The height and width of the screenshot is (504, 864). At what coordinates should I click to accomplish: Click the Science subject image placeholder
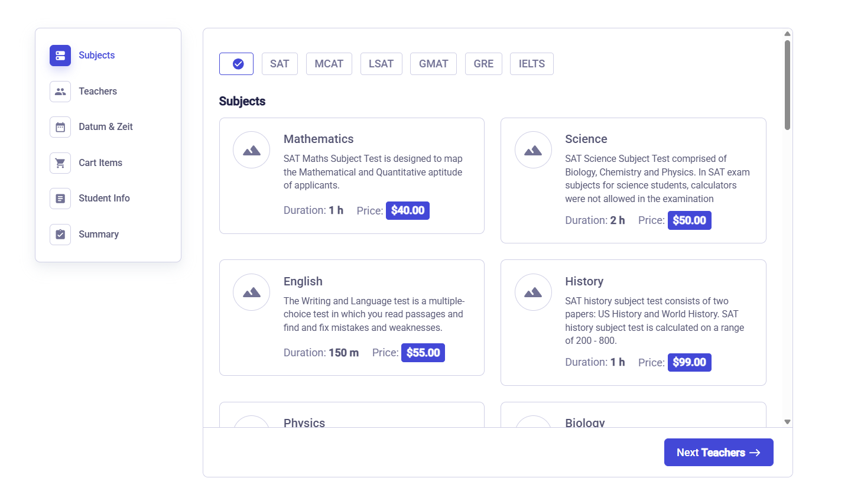(533, 150)
